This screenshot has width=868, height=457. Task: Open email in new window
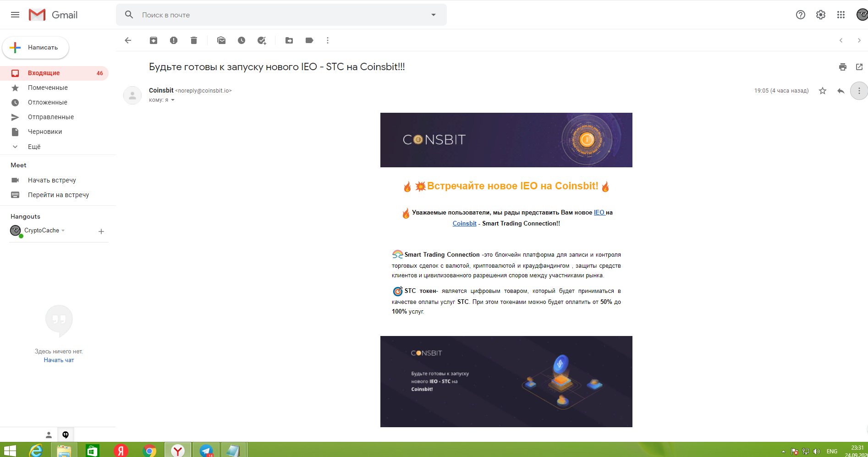(x=859, y=67)
